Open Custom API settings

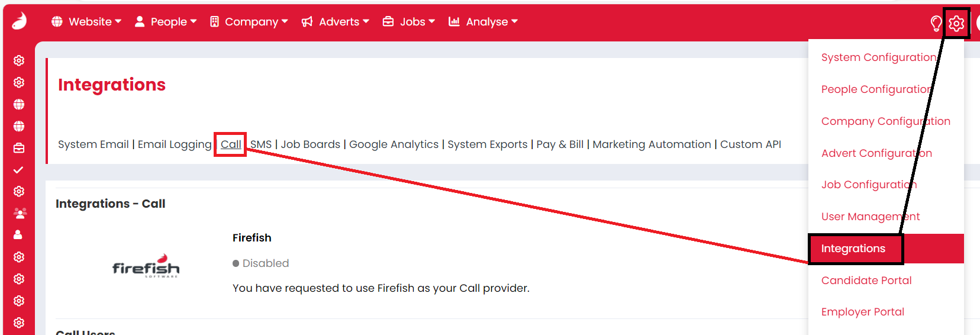pyautogui.click(x=750, y=144)
